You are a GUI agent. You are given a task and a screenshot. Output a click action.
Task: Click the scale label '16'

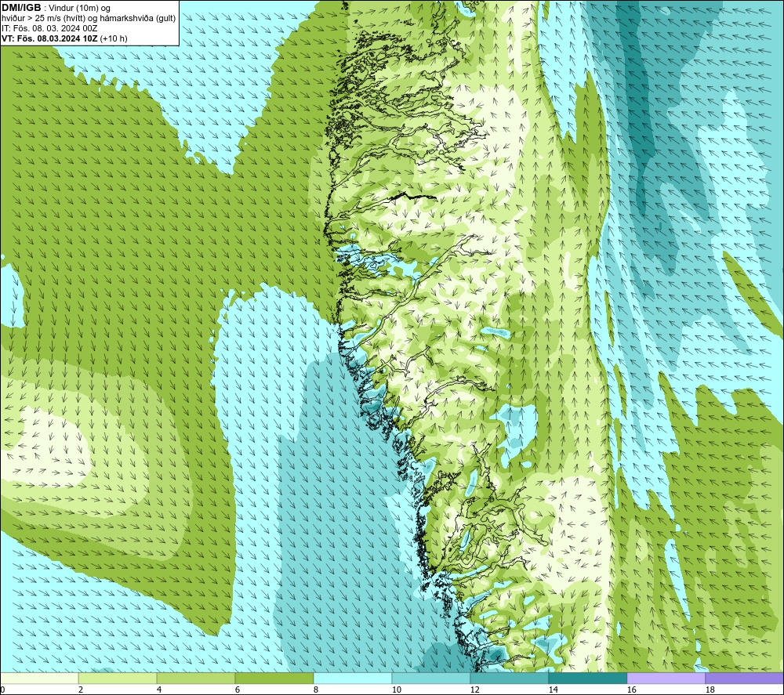click(632, 690)
